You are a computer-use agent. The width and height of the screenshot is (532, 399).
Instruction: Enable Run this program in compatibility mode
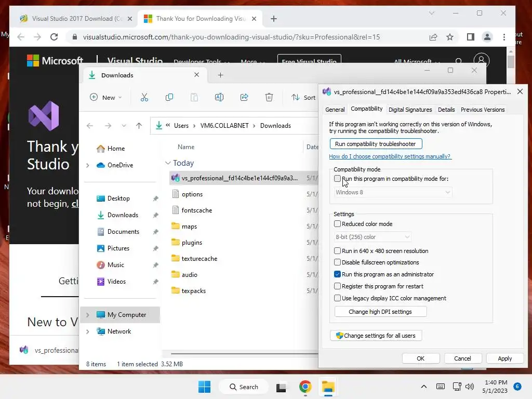click(337, 179)
